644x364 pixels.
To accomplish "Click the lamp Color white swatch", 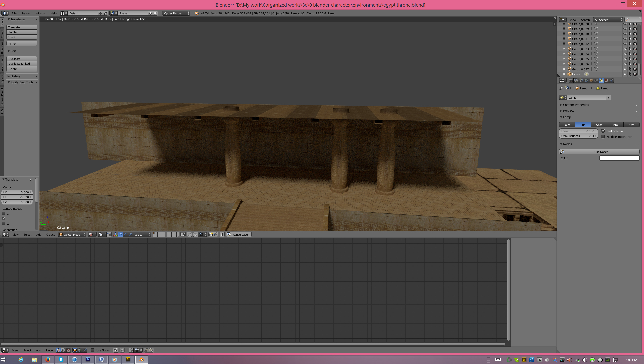I will (x=619, y=158).
